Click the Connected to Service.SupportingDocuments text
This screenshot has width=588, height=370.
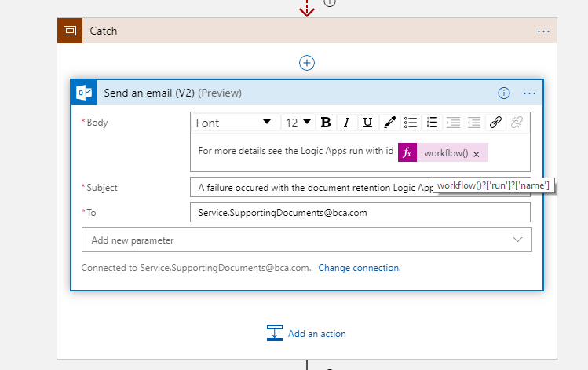(x=196, y=268)
